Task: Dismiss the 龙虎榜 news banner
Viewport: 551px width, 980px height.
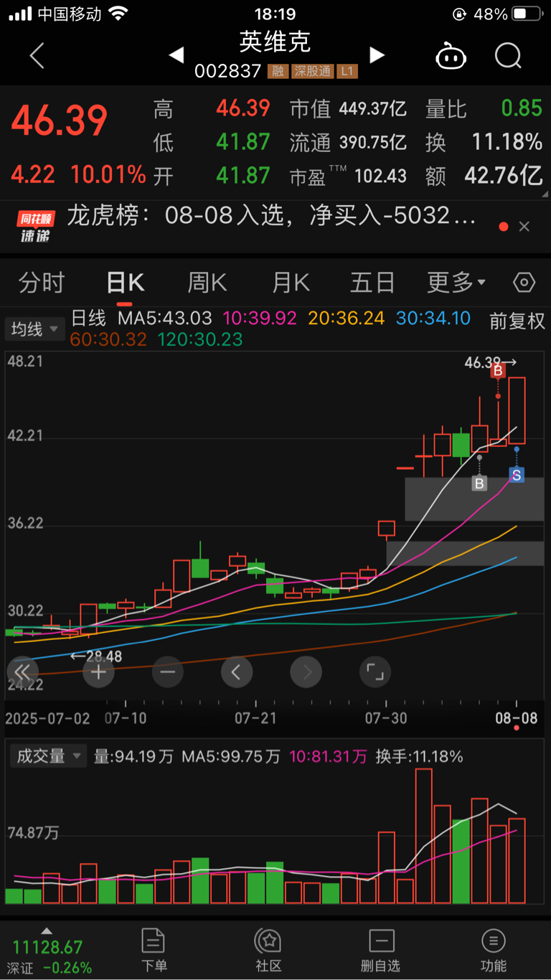Action: (524, 227)
